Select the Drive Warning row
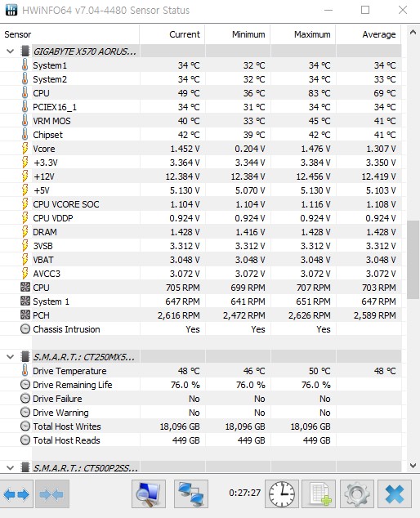 [200, 413]
